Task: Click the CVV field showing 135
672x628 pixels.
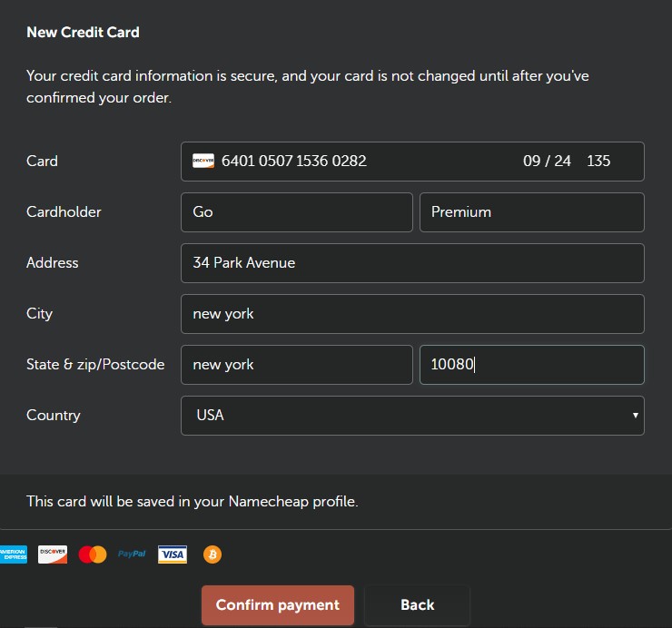Action: pyautogui.click(x=598, y=161)
